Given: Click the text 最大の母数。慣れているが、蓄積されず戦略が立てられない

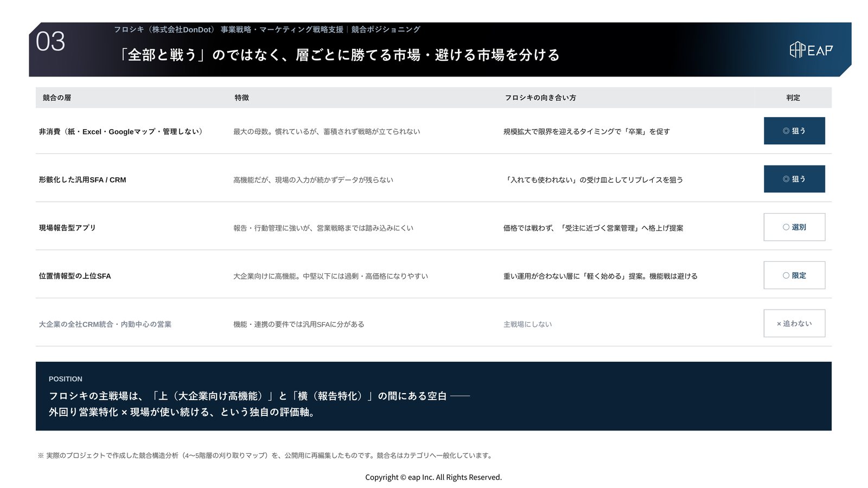Looking at the screenshot, I should [x=327, y=131].
